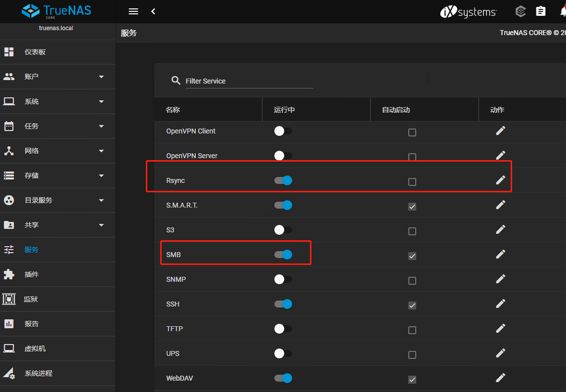
Task: Click the Filter Service search field
Action: tap(249, 81)
